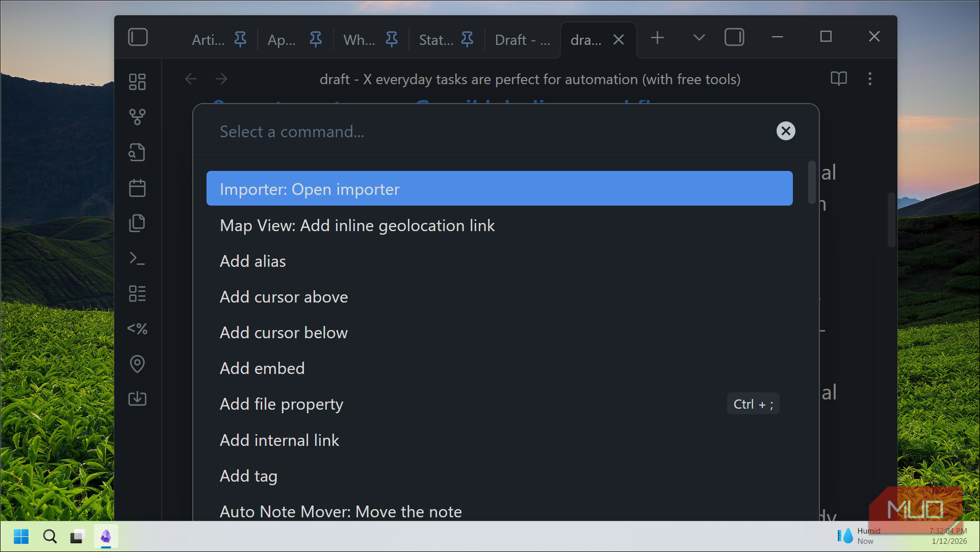Viewport: 980px width, 552px height.
Task: Select Add cursor above command
Action: pyautogui.click(x=499, y=297)
